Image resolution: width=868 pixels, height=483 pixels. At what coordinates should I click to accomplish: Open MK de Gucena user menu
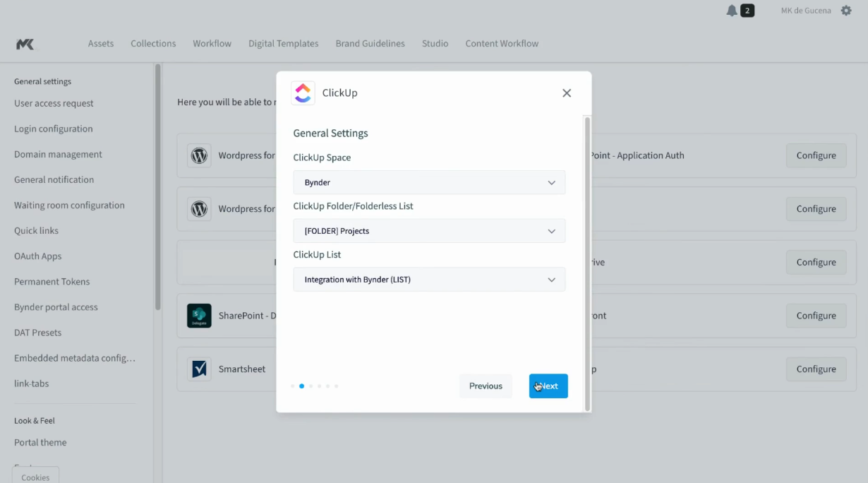(806, 11)
